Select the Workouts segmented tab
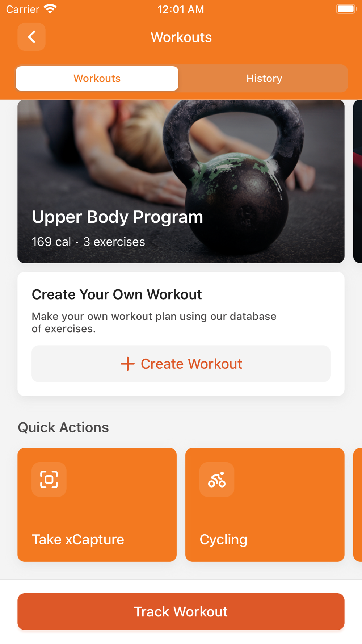362x644 pixels. coord(97,78)
